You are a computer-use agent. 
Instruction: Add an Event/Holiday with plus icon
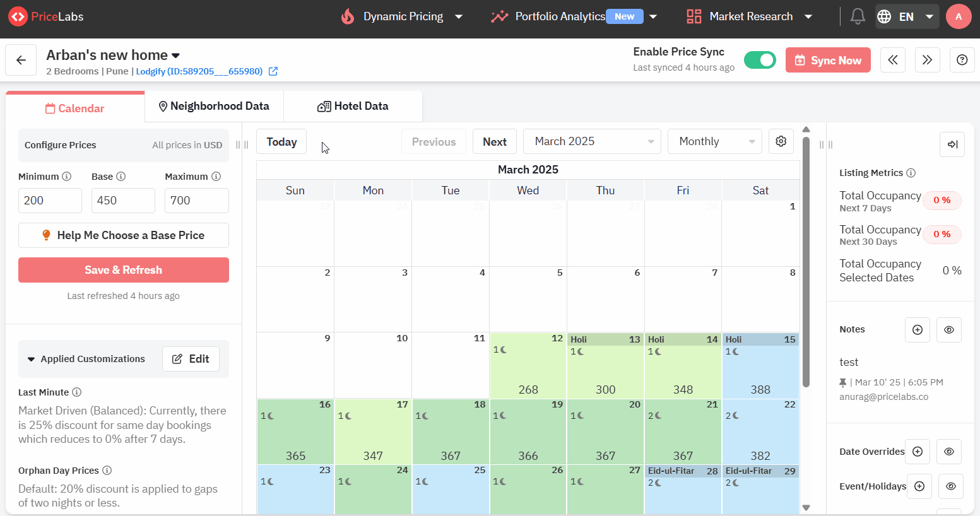[919, 486]
